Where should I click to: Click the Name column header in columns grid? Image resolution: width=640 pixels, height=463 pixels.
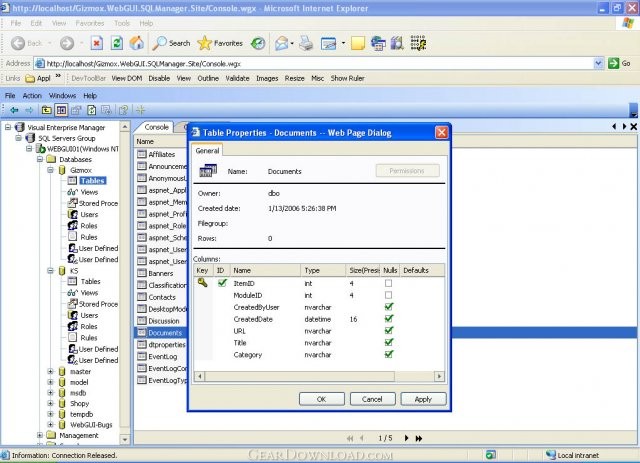click(265, 270)
